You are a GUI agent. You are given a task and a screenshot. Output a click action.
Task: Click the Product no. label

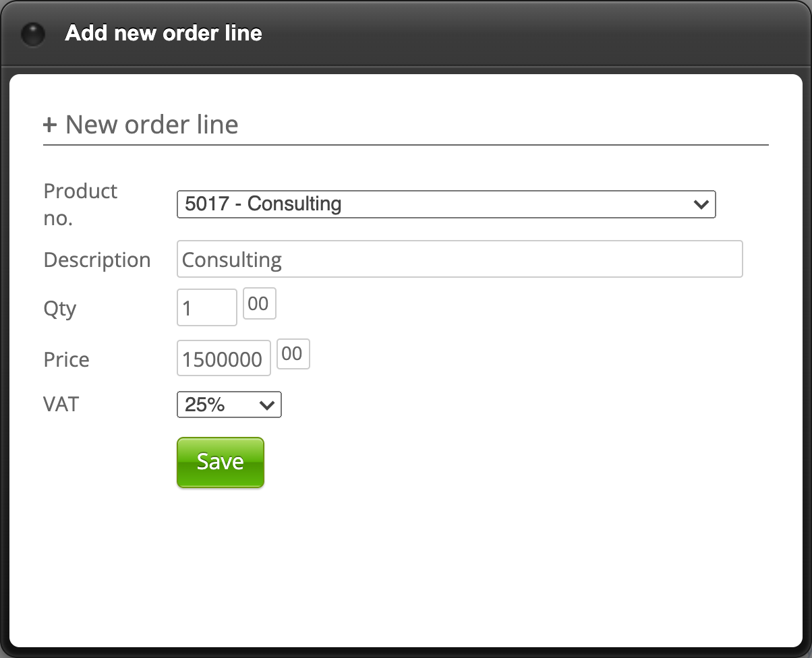coord(80,204)
